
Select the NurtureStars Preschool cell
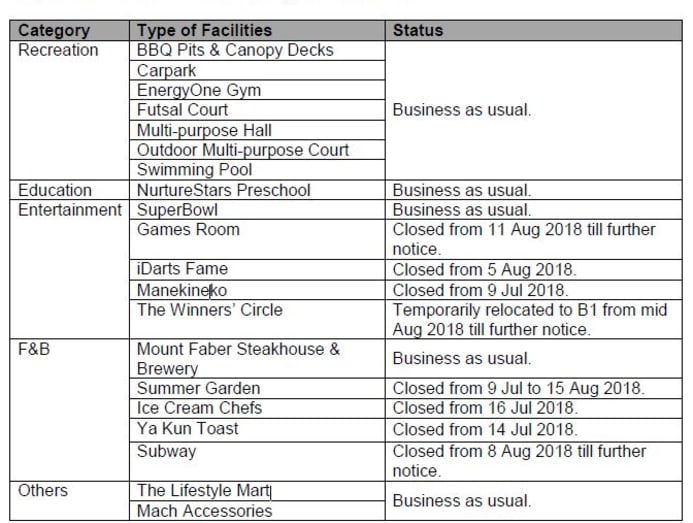223,190
